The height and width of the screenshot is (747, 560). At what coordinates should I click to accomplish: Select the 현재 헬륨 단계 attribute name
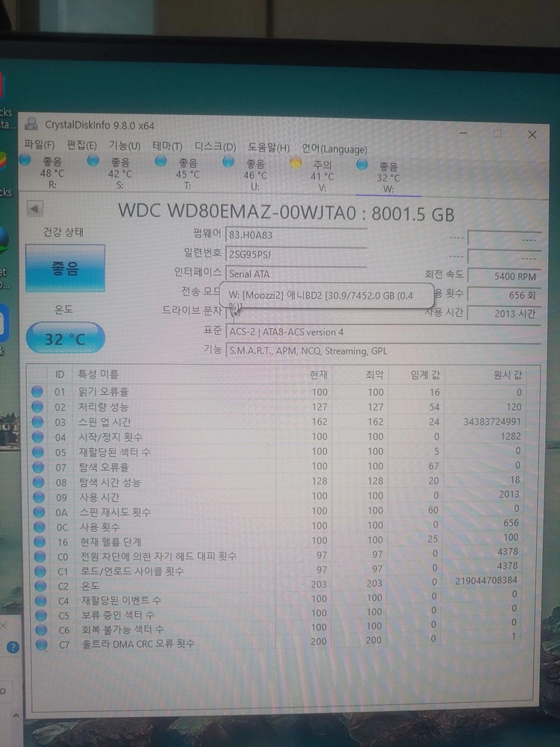pos(111,542)
